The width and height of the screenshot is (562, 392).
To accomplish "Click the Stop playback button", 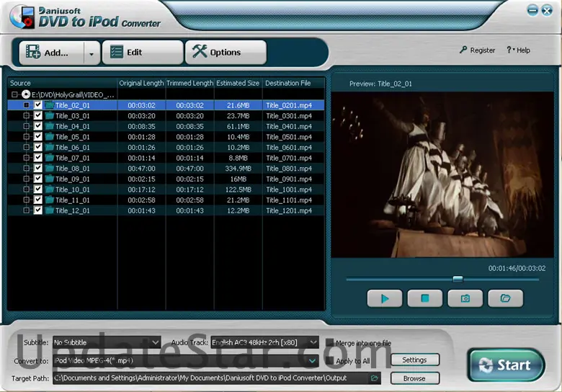I will click(424, 298).
